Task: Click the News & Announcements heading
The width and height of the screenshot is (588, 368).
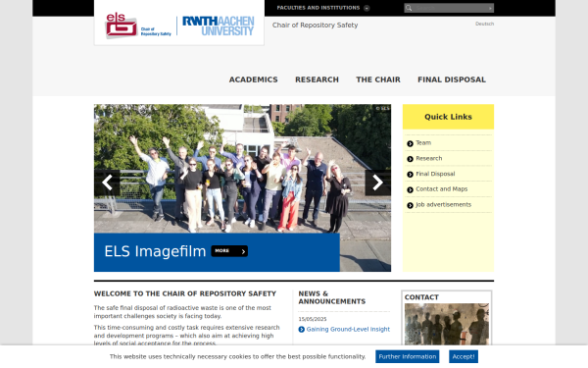Action: click(332, 297)
